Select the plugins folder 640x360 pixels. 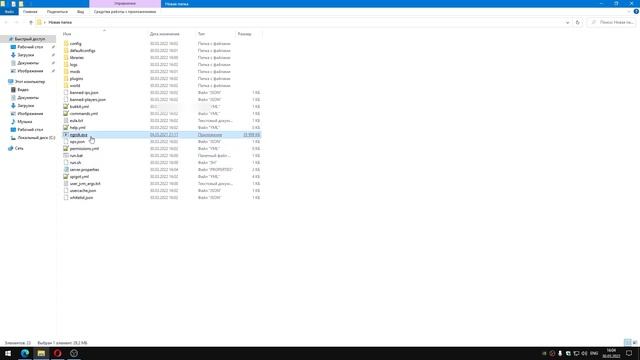(x=76, y=78)
